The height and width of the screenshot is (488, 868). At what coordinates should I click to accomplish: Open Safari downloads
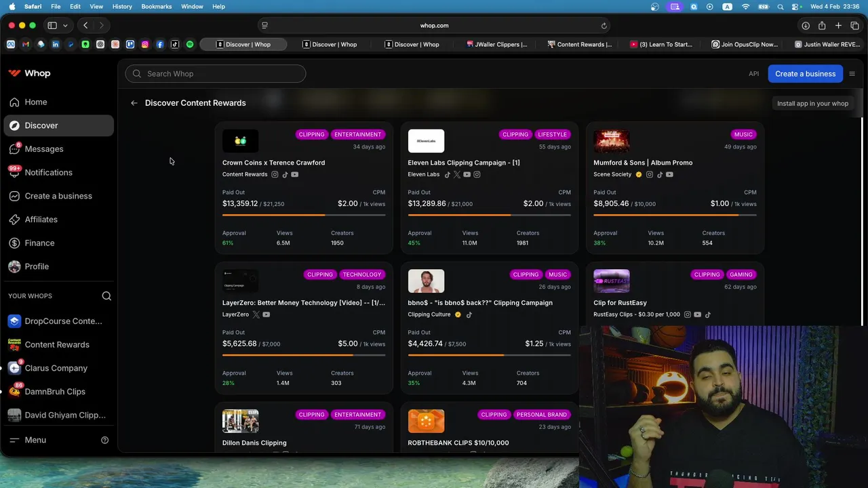(806, 26)
